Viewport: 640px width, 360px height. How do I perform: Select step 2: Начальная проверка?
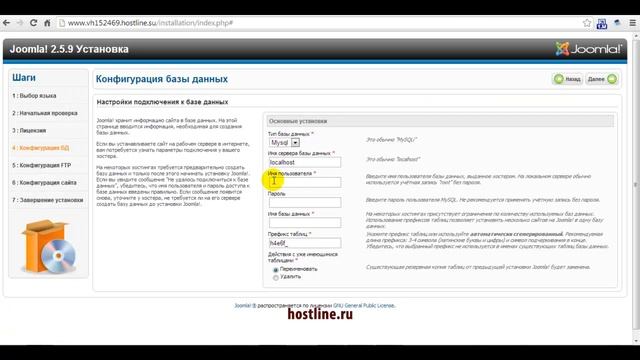click(x=45, y=113)
